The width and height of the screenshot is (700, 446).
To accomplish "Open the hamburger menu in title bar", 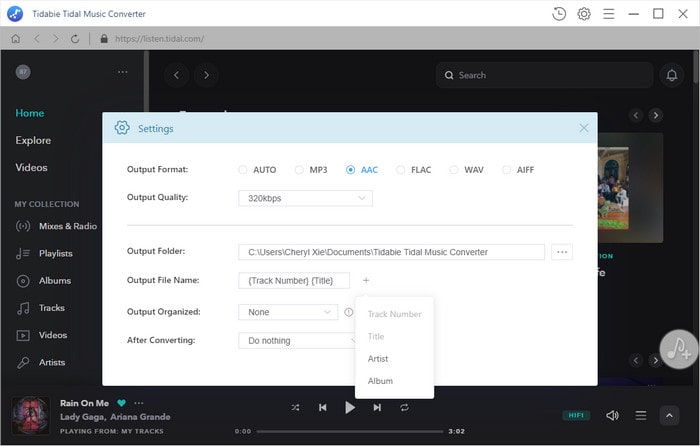I will point(608,14).
